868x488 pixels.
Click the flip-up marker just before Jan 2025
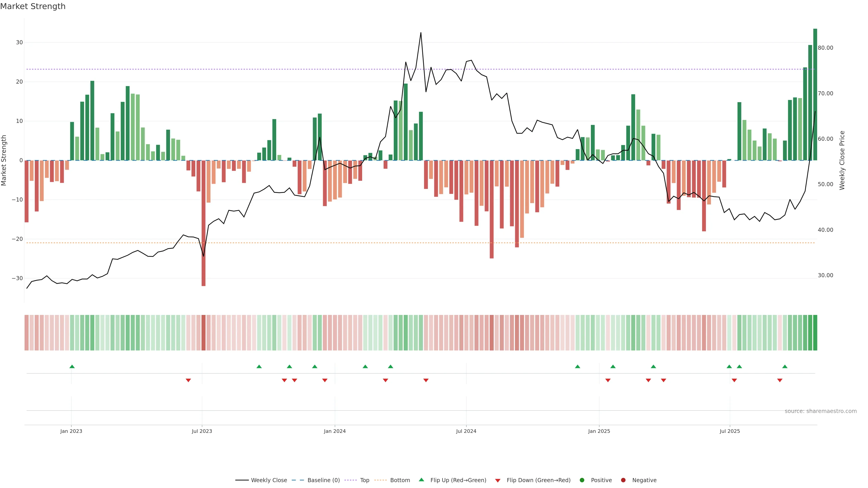[578, 366]
